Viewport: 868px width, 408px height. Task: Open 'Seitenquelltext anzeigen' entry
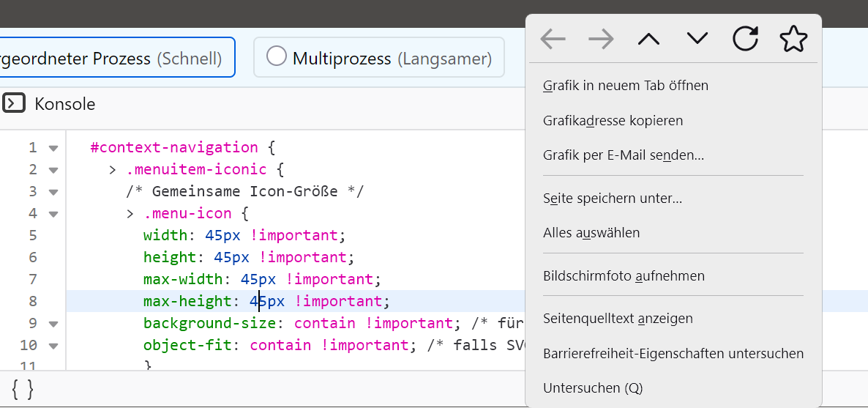618,319
